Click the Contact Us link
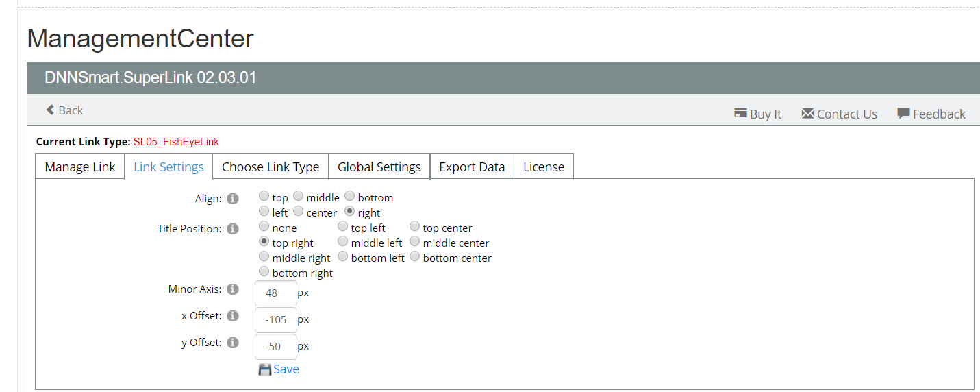980x392 pixels. click(x=839, y=114)
